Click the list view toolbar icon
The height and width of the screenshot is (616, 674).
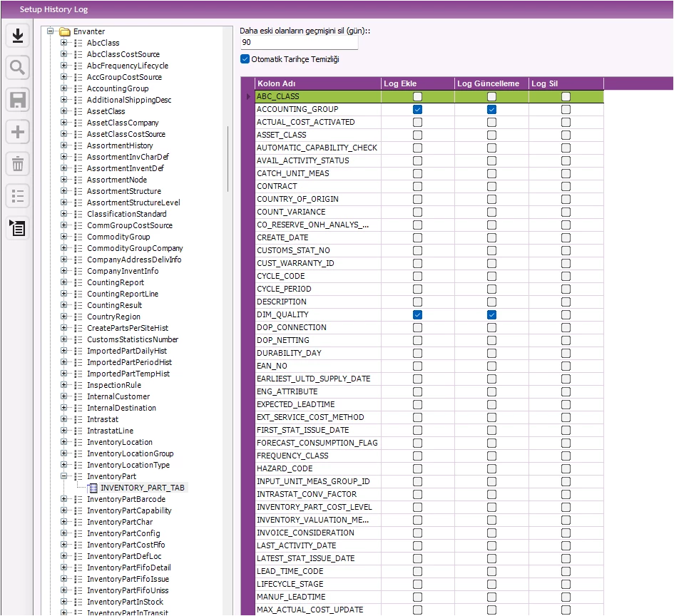[18, 196]
